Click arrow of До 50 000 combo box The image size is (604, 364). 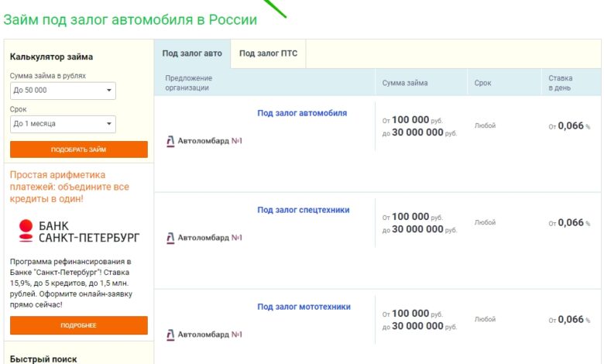point(109,91)
